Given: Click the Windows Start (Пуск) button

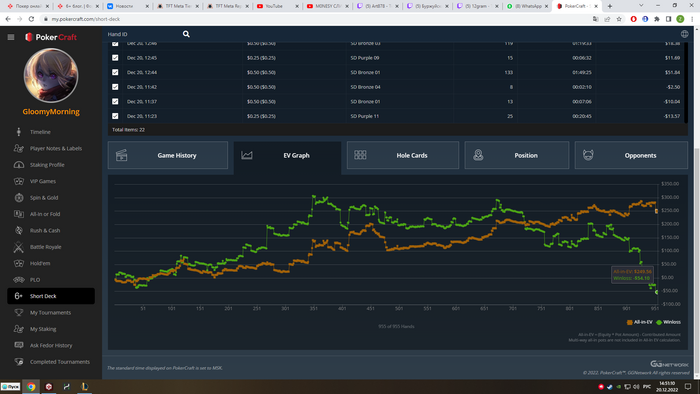Looking at the screenshot, I should point(10,387).
